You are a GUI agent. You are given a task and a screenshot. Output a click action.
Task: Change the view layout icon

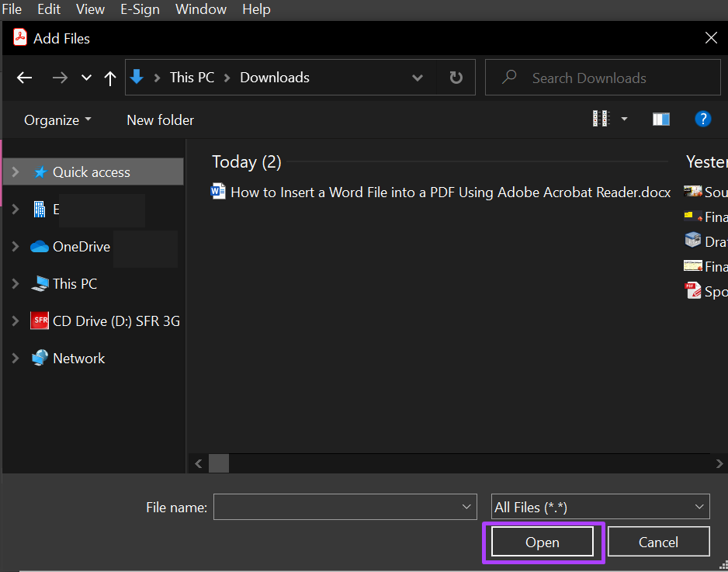pos(601,119)
